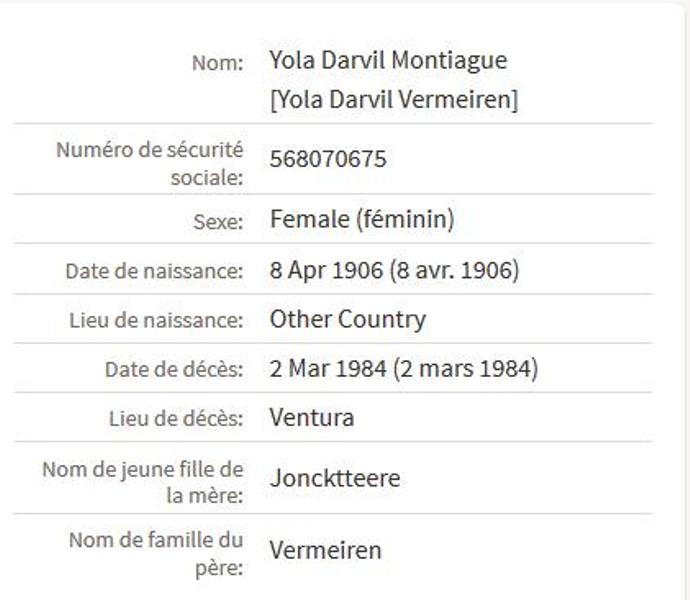Click the 'Lieu de naissance:' label

156,321
